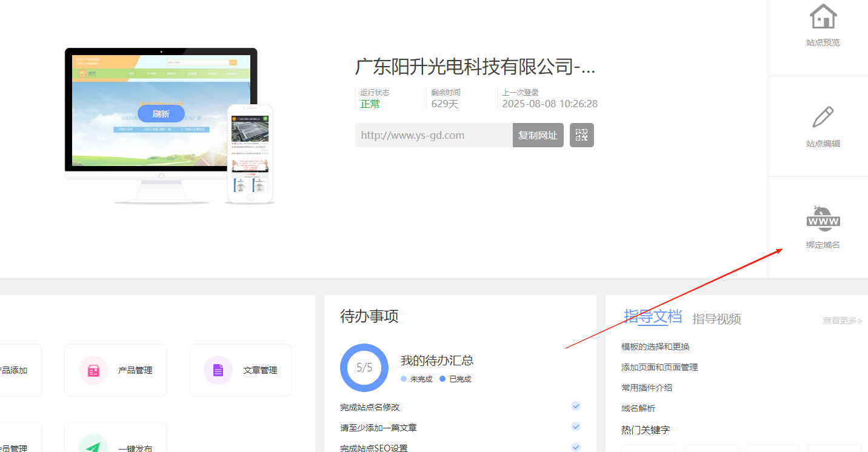The height and width of the screenshot is (452, 868).
Task: Click the checkmark beside 完成站点SEO设置
Action: click(576, 448)
